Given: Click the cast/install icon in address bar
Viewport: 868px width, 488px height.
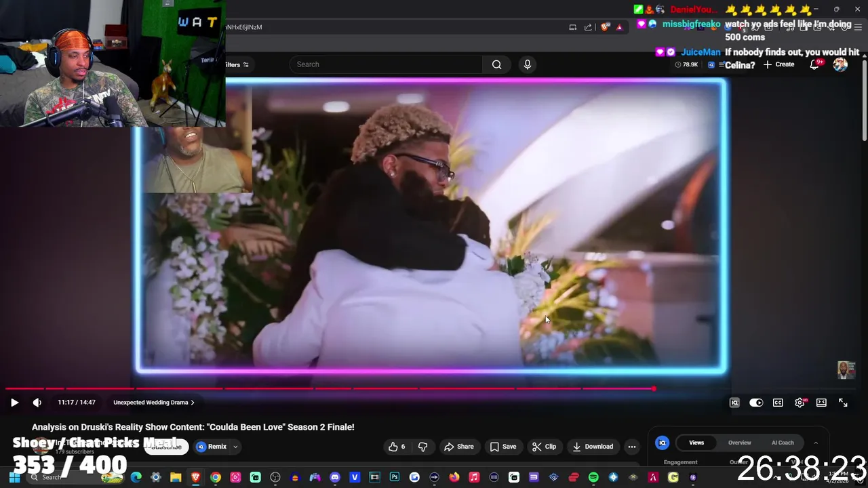Looking at the screenshot, I should pos(572,27).
